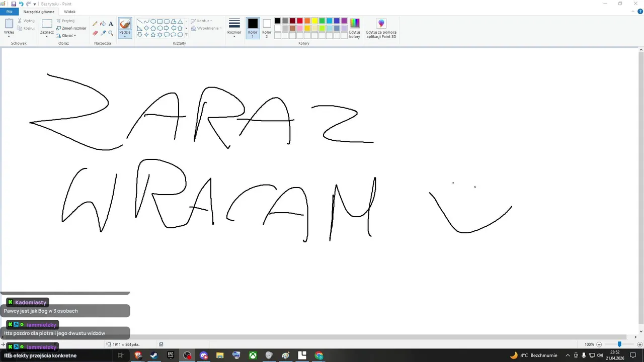
Task: Click the Wklej clipboard icon
Action: click(x=9, y=23)
